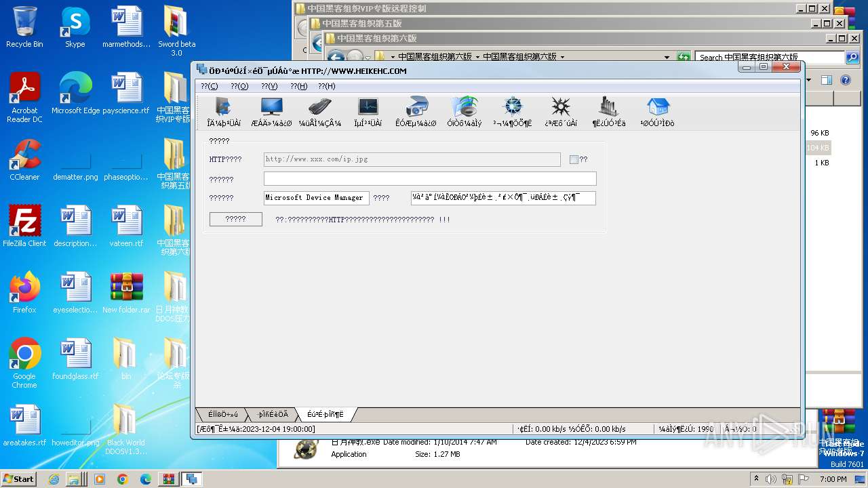
Task: Open Internet Explorer from the taskbar
Action: (x=55, y=479)
